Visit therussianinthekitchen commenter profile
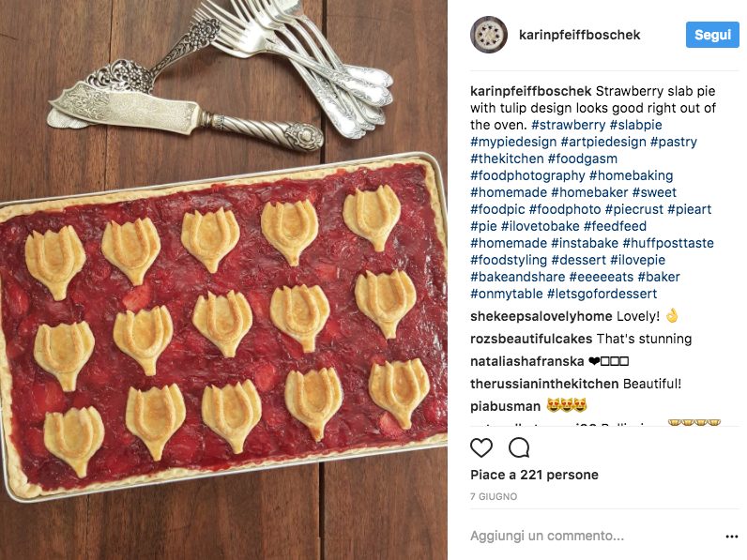This screenshot has width=747, height=560. [x=544, y=384]
